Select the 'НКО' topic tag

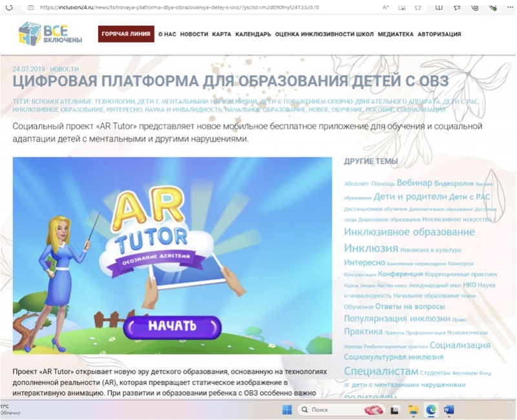click(x=470, y=285)
